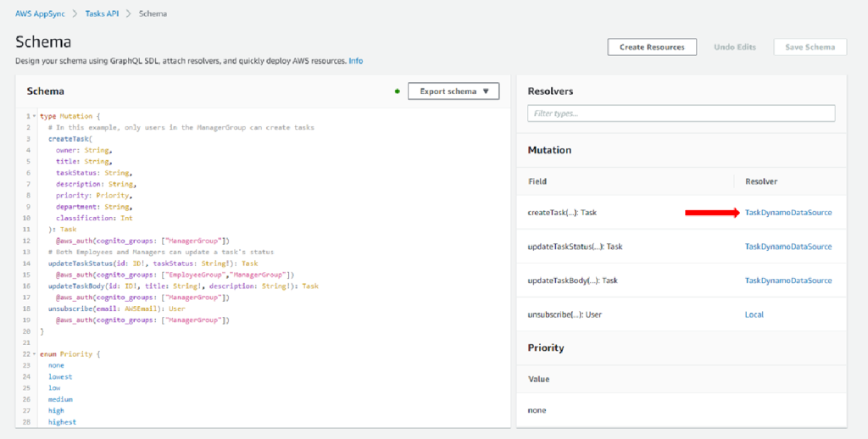868x439 pixels.
Task: Click the ManagerGroup comment on line 2
Action: click(181, 127)
